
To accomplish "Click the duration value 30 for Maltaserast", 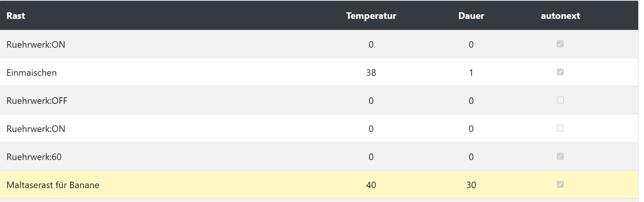I will [x=471, y=185].
